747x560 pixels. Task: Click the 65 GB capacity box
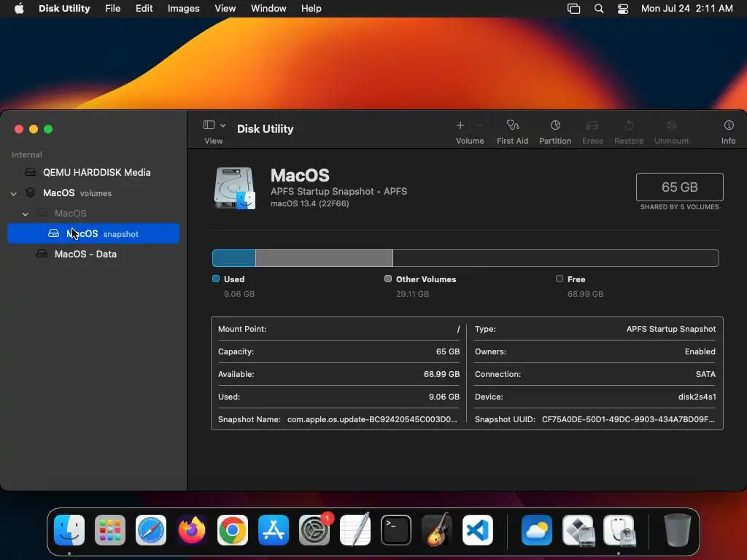(x=679, y=187)
